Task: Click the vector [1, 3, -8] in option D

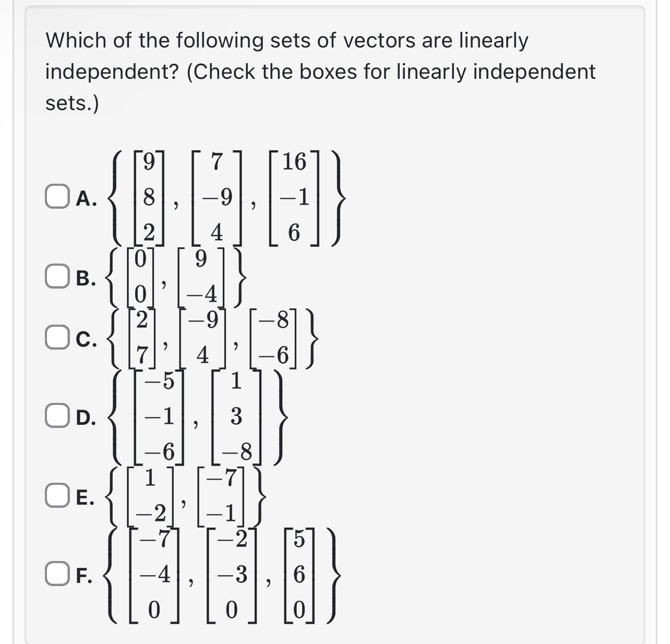Action: coord(238,416)
